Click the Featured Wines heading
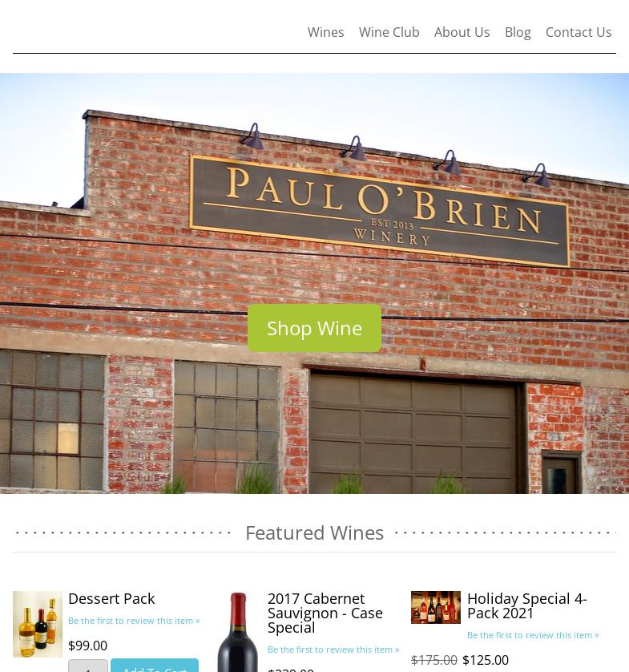Screen dimensions: 629x672 pos(314,532)
